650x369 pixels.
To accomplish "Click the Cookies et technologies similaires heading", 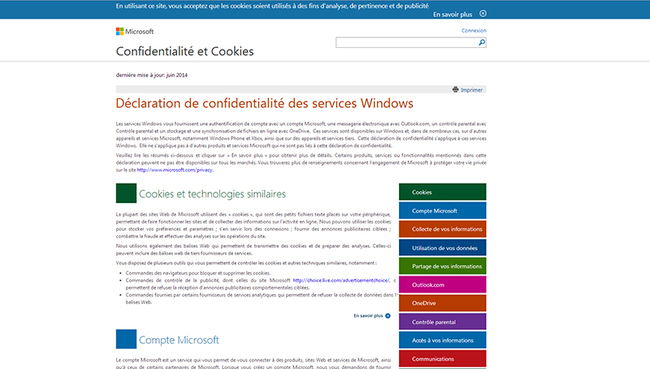I will (x=212, y=194).
